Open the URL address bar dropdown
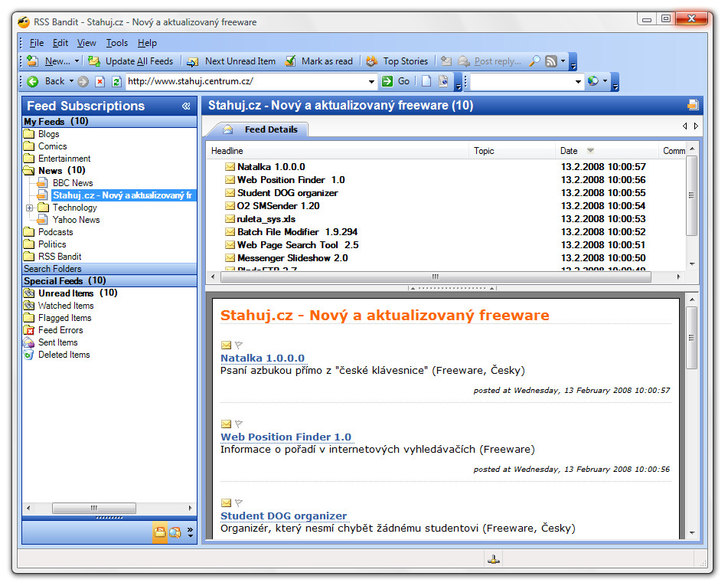This screenshot has height=586, width=728. pyautogui.click(x=371, y=81)
